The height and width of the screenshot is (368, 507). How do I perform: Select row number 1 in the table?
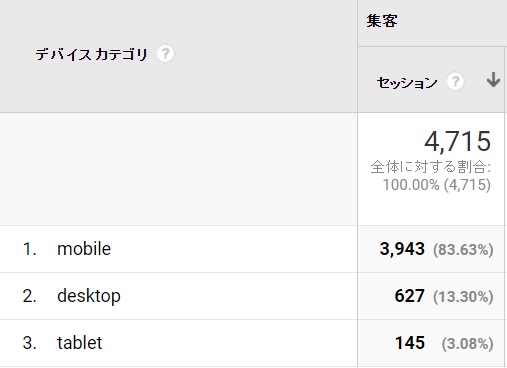[x=29, y=249]
